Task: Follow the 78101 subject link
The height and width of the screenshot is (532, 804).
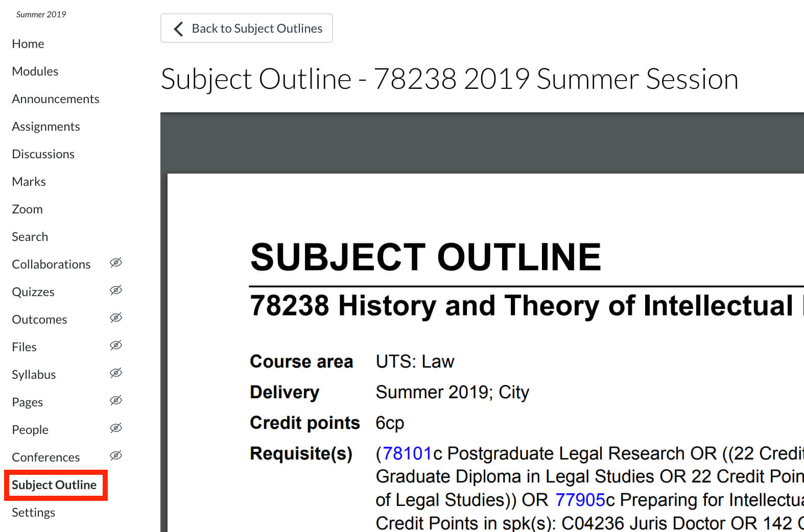Action: [407, 453]
